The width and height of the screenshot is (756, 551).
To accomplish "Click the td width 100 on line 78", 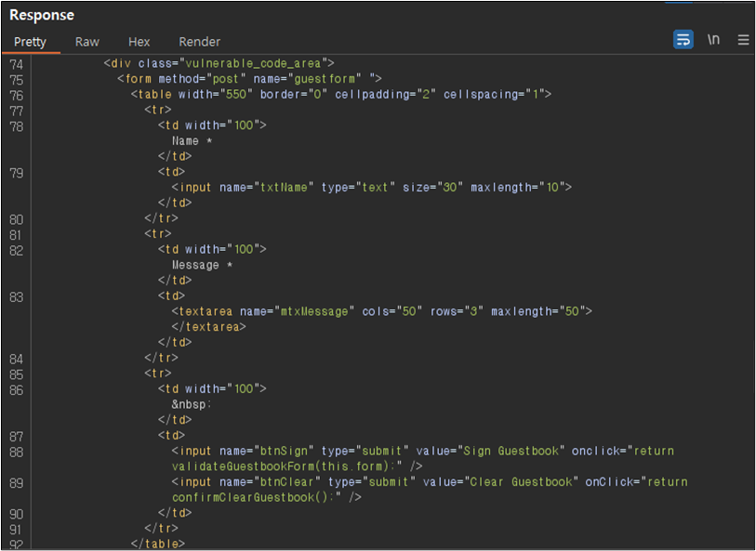I will pyautogui.click(x=212, y=125).
